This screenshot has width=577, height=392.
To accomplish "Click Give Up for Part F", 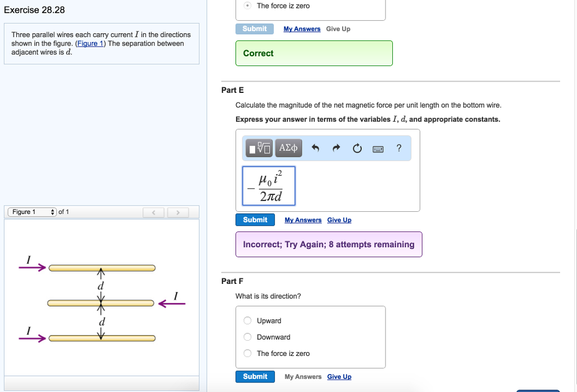I will click(339, 377).
